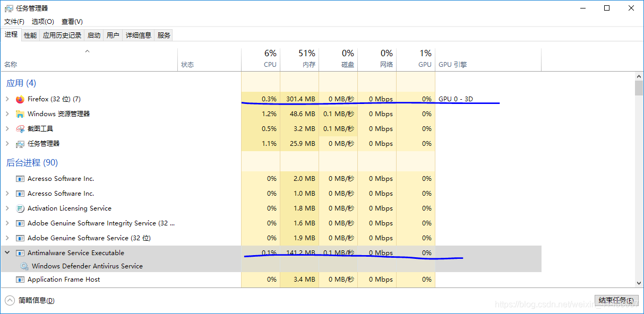Click the scrollbar down arrow

tap(639, 284)
